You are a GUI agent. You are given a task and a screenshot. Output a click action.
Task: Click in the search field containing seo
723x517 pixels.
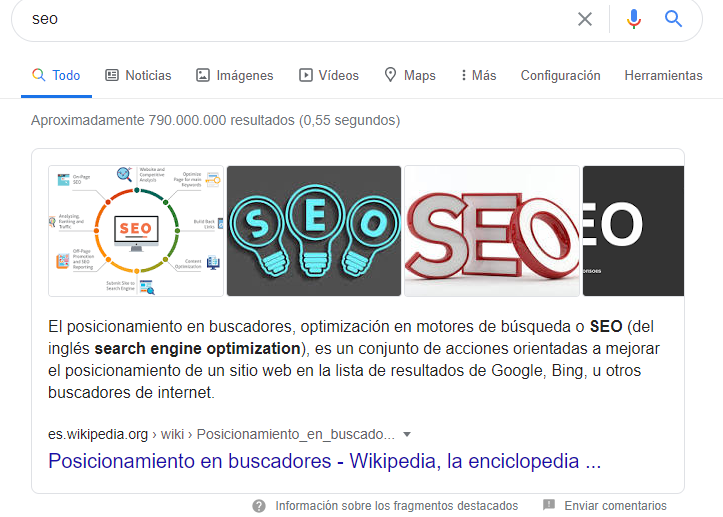point(290,19)
